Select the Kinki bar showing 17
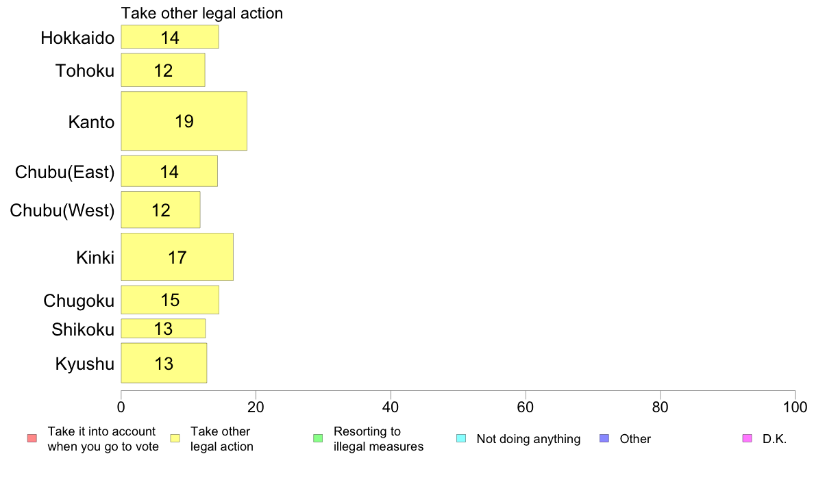Image resolution: width=814 pixels, height=504 pixels. coord(177,257)
